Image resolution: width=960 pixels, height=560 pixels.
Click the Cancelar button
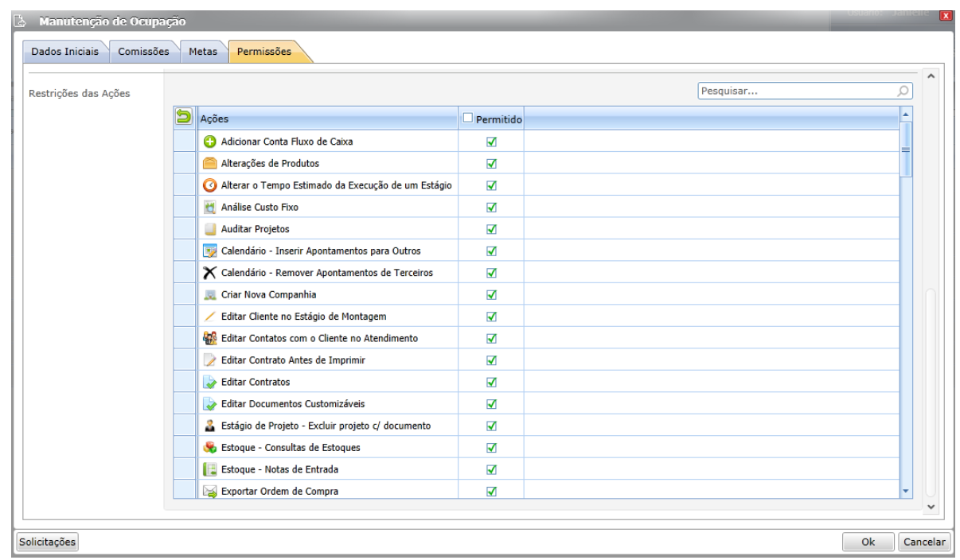point(923,542)
